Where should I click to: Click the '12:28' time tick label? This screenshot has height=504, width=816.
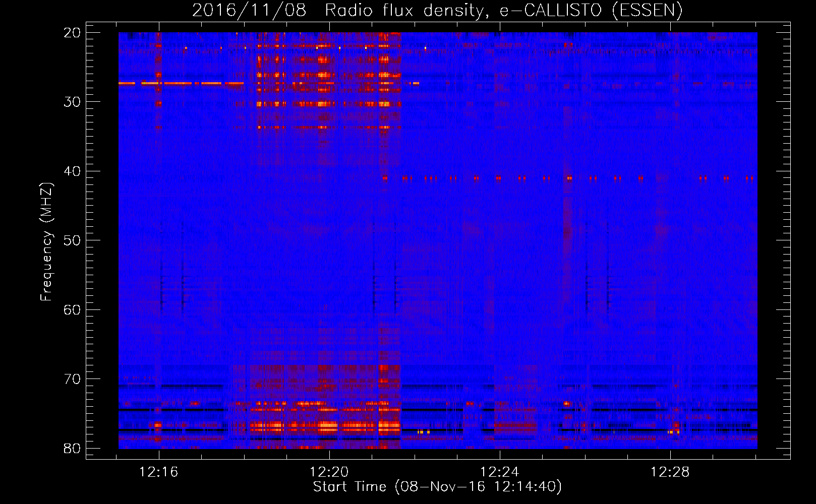coord(670,472)
